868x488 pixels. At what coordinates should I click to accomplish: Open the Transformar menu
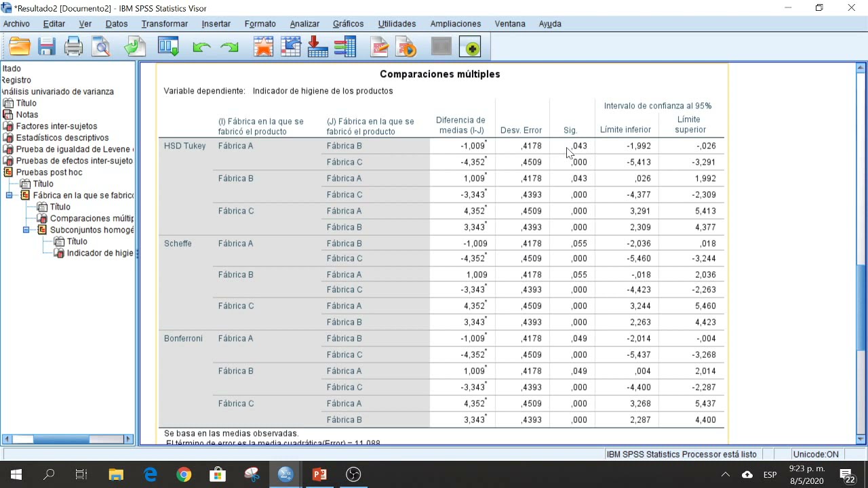point(164,24)
